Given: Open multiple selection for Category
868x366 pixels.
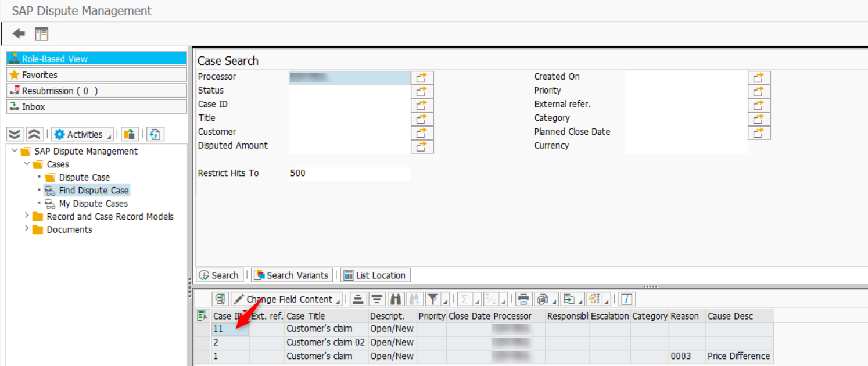Looking at the screenshot, I should tap(759, 119).
